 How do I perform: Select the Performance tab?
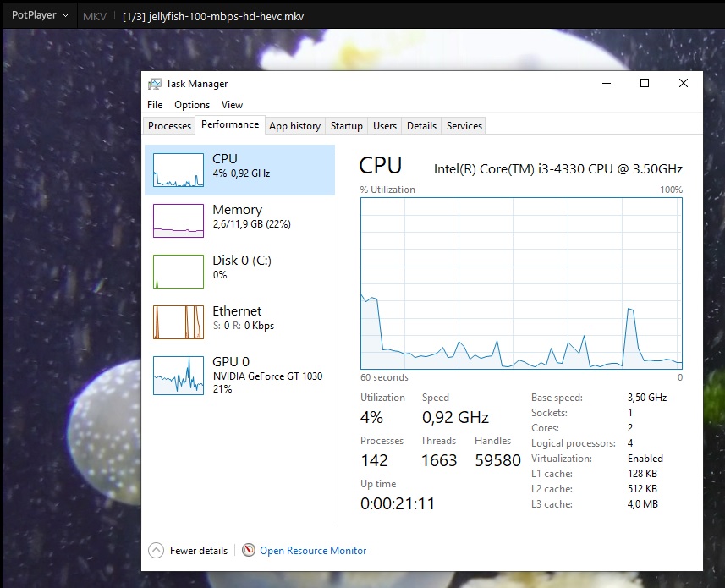(230, 125)
